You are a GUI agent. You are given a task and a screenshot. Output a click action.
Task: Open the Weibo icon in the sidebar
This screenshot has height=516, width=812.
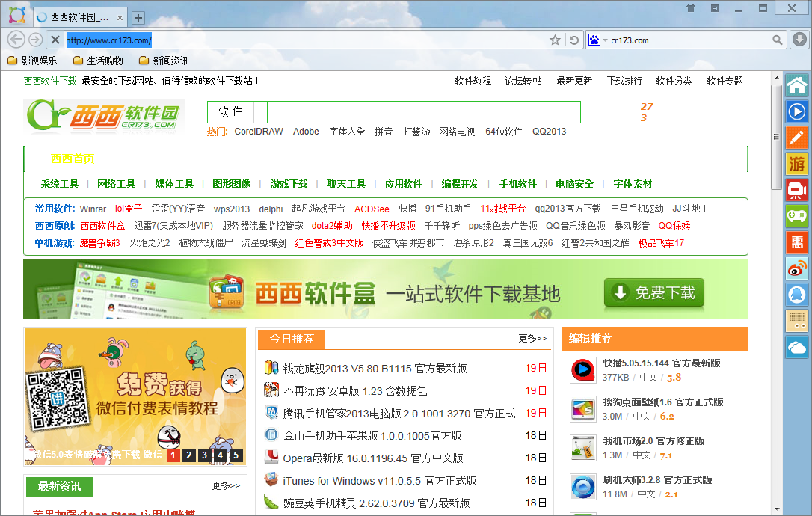797,268
